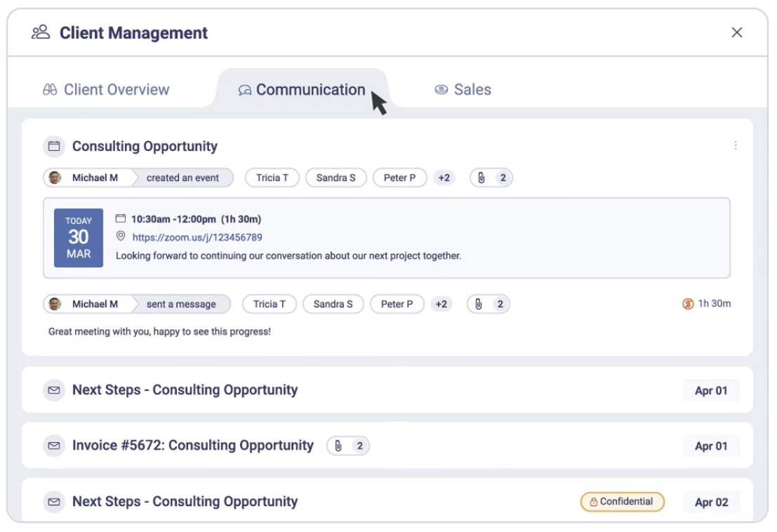This screenshot has height=532, width=777.
Task: Click the Confidential badge
Action: [x=622, y=502]
